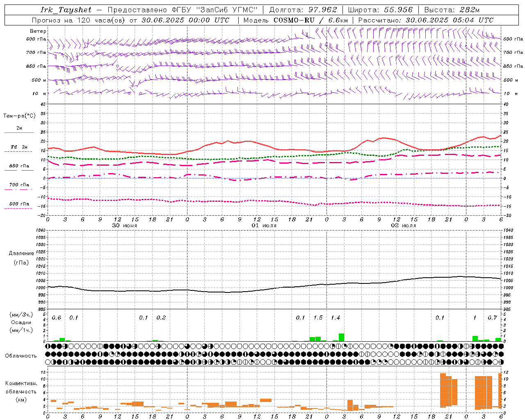525x420 pixels.
Task: Click the 0.7 precipitation value
Action: point(492,318)
